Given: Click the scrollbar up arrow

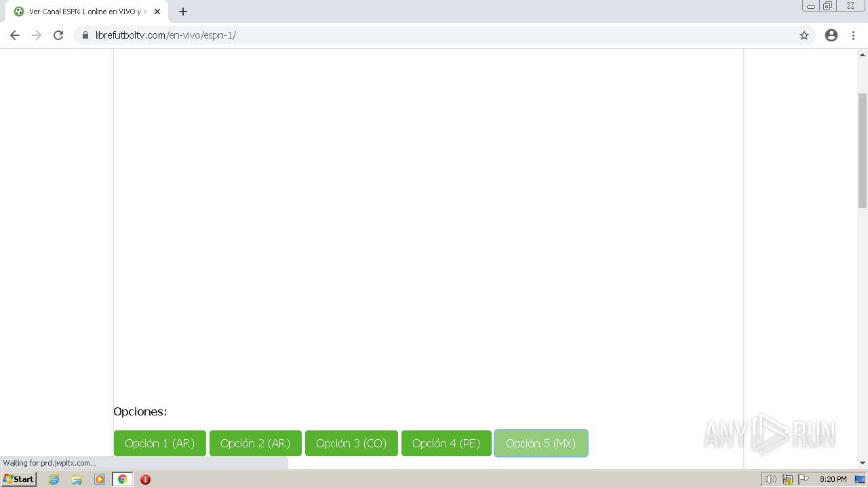Looking at the screenshot, I should click(x=863, y=54).
